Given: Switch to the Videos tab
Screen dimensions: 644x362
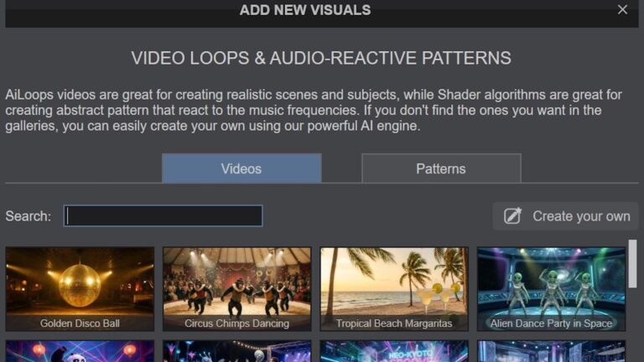Looking at the screenshot, I should click(241, 168).
